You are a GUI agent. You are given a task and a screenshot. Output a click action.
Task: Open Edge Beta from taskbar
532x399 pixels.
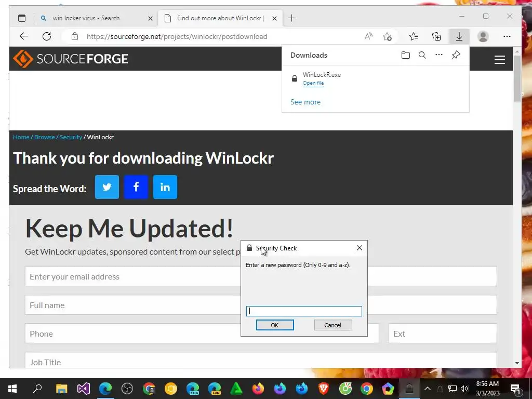click(x=193, y=389)
